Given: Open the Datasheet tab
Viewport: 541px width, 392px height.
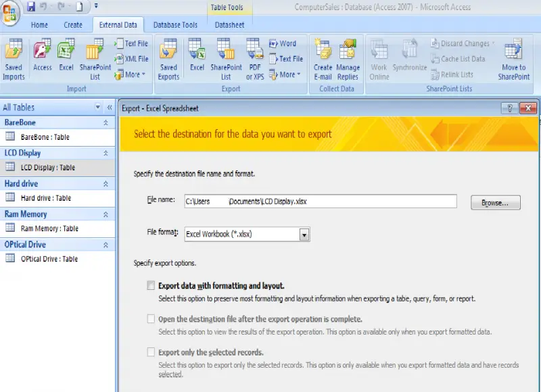Looking at the screenshot, I should [229, 25].
